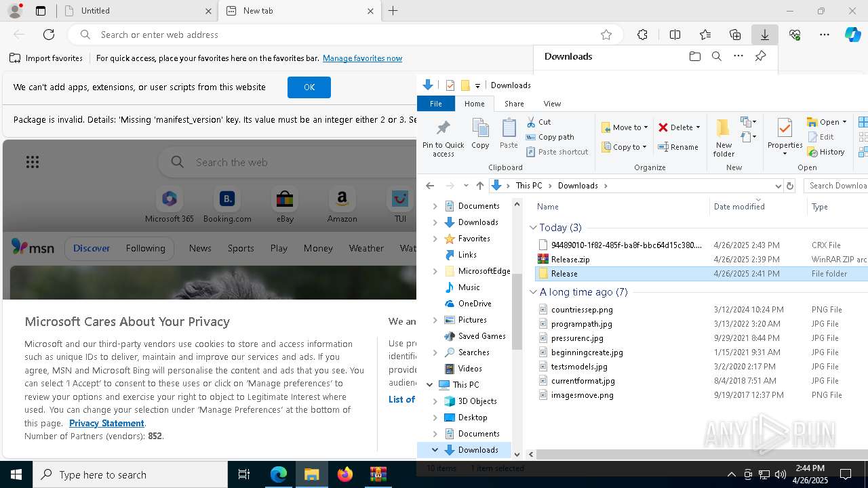Toggle Edge split screen icon
The width and height of the screenshot is (868, 488).
(675, 35)
